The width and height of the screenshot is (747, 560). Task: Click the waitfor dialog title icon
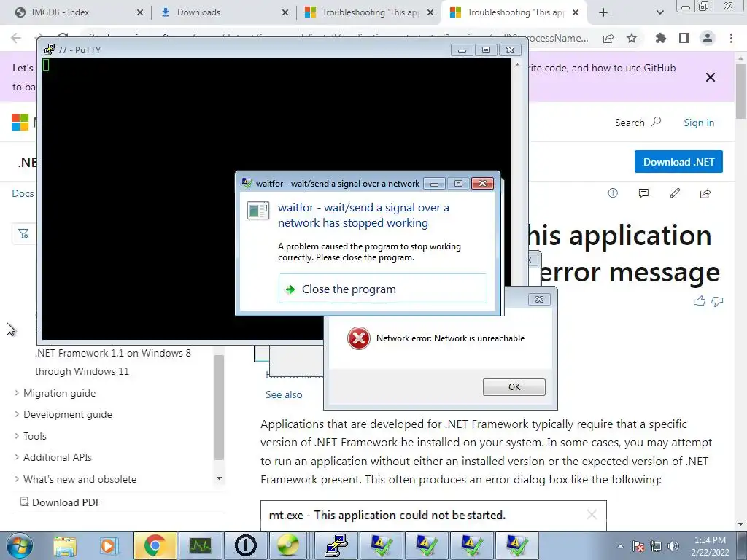pos(247,183)
